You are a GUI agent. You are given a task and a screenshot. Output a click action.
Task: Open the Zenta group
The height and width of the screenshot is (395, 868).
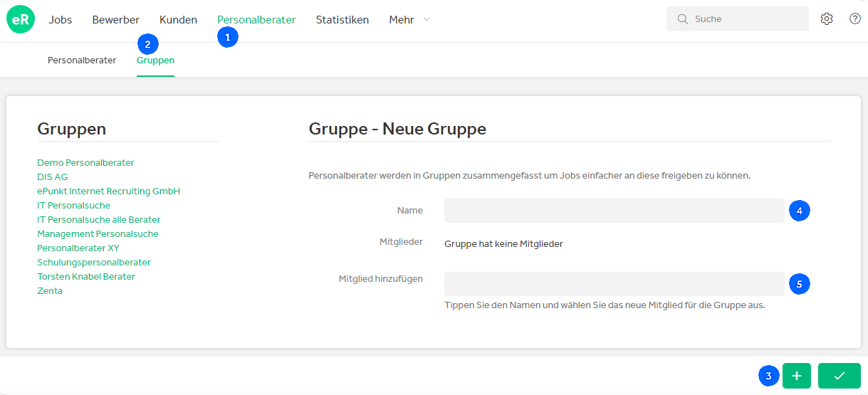[x=50, y=291]
